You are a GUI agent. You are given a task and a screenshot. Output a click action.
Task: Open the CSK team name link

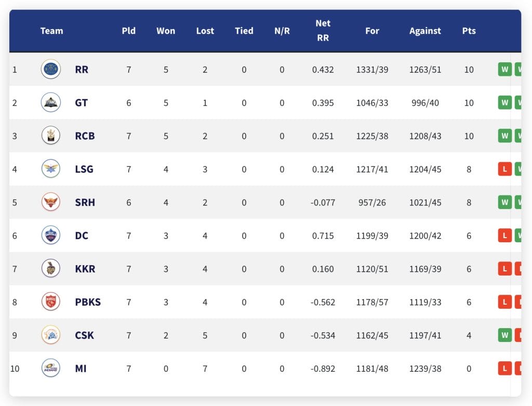click(84, 335)
